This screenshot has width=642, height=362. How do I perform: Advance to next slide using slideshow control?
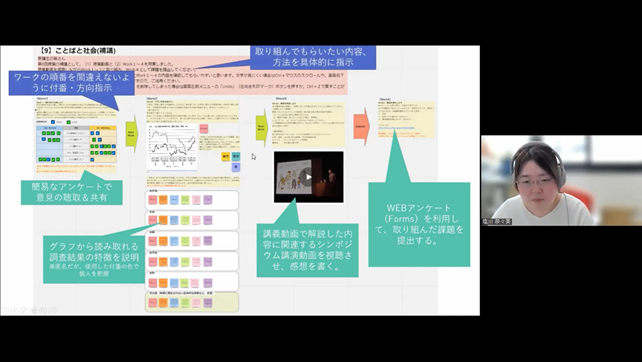15,311
